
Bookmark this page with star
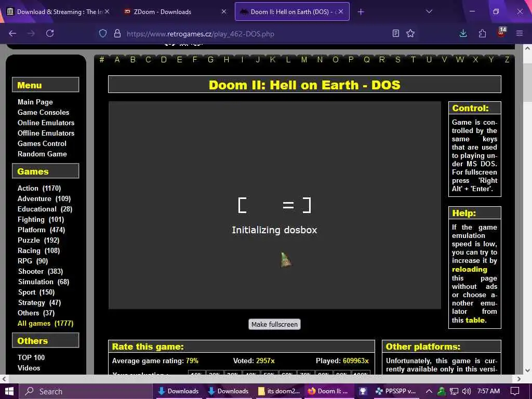tap(410, 33)
